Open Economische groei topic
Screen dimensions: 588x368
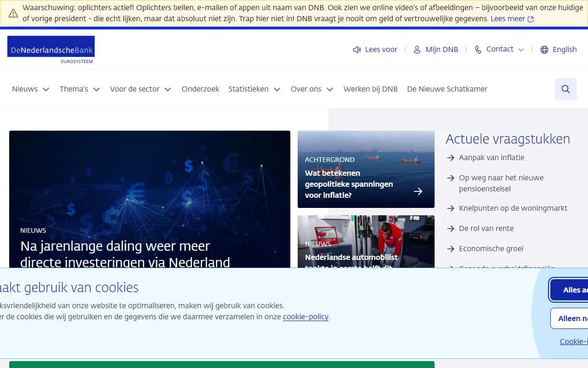coord(491,248)
